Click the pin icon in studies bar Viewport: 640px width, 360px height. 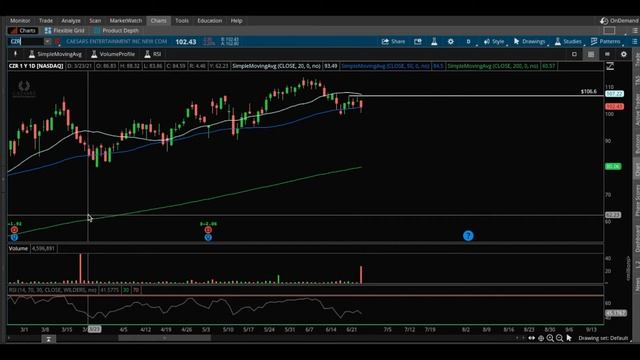pos(16,54)
